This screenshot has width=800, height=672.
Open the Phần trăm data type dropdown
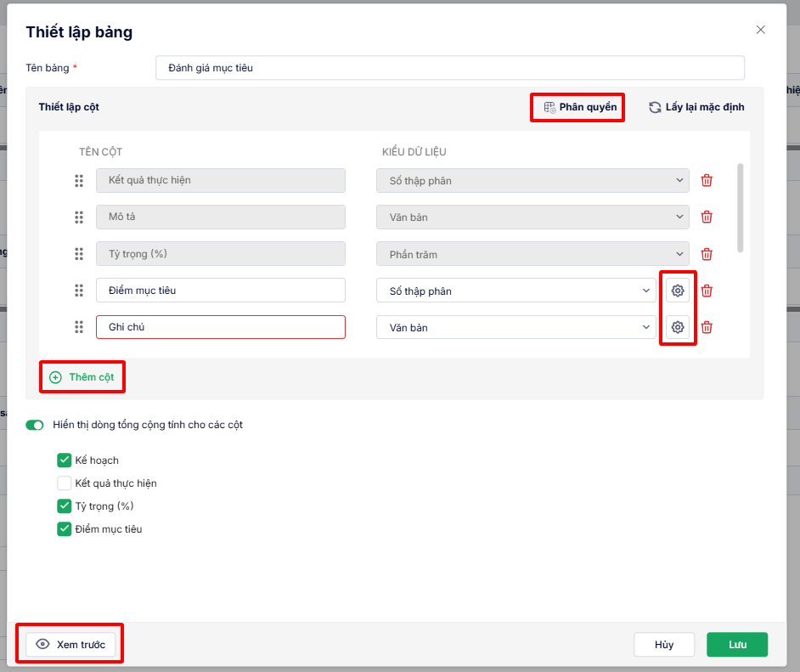coord(532,254)
